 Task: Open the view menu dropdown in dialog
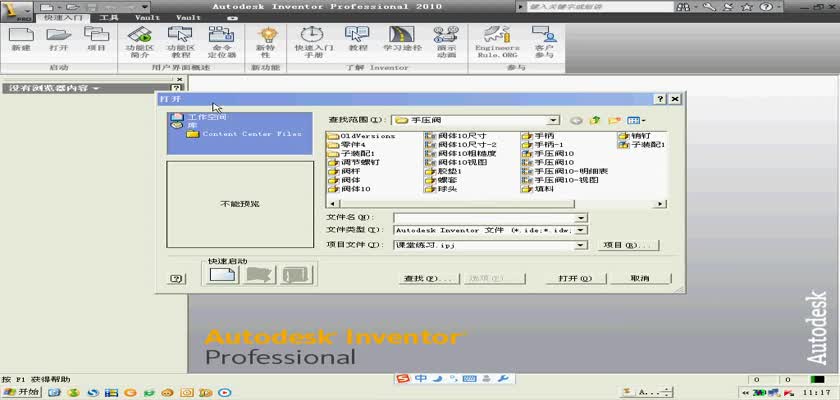coord(636,120)
